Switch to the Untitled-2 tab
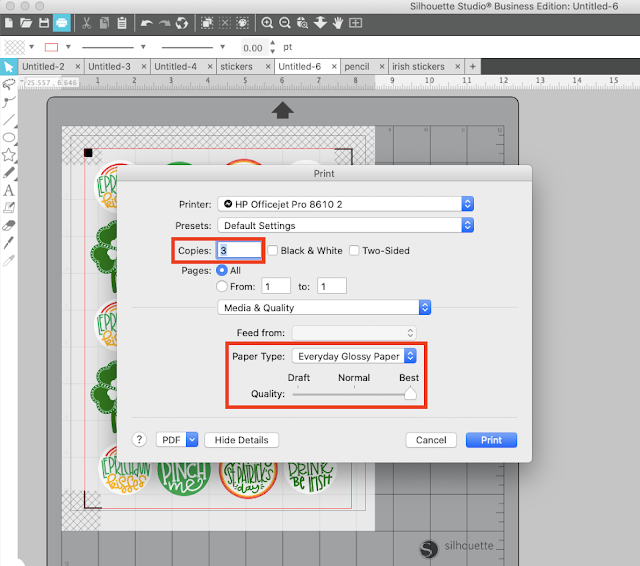 pos(43,67)
